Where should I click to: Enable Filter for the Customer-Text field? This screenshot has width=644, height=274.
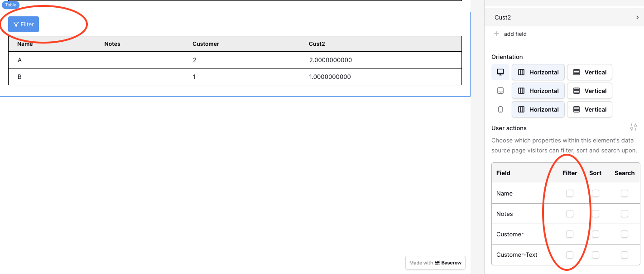[570, 255]
